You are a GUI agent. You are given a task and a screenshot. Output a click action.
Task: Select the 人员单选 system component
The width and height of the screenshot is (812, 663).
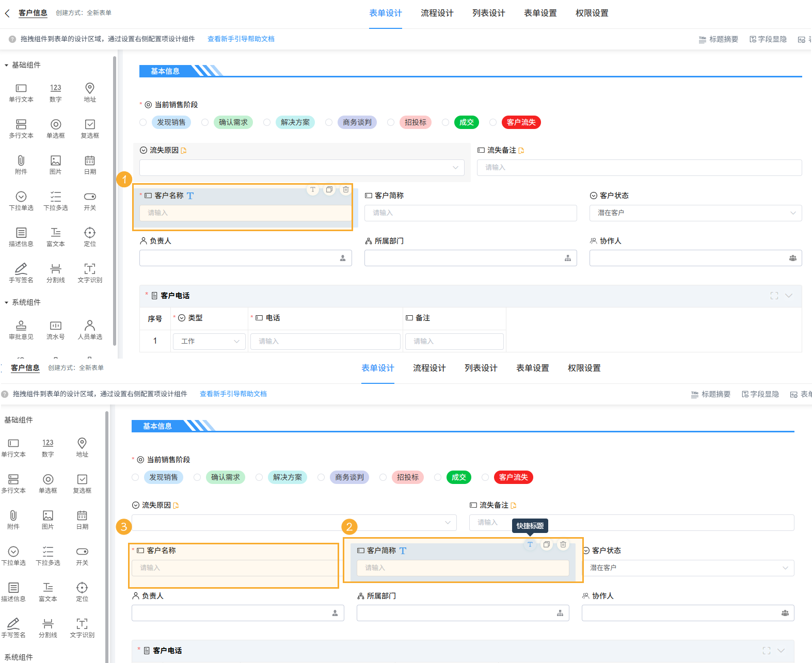click(x=90, y=330)
